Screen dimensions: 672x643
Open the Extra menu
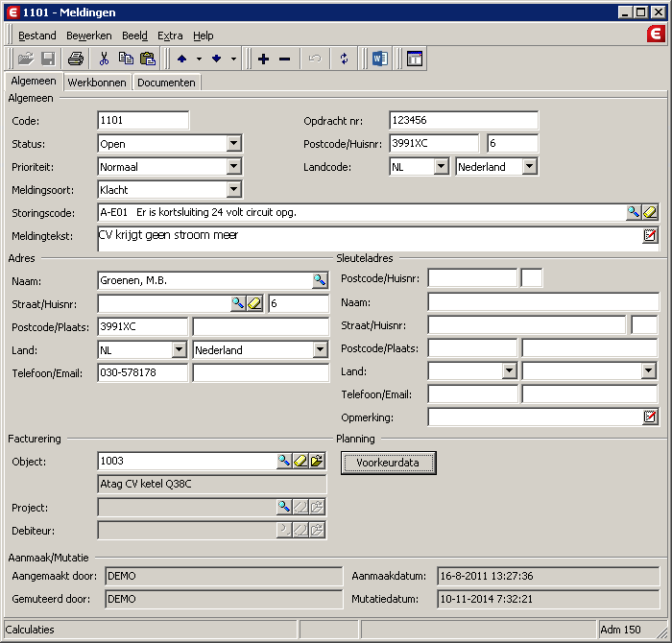pyautogui.click(x=170, y=36)
